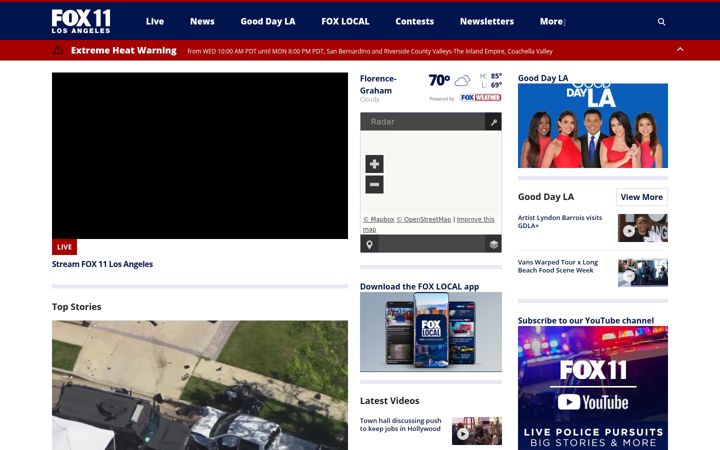
Task: Click the OpenStreetMap attribution link
Action: 424,219
